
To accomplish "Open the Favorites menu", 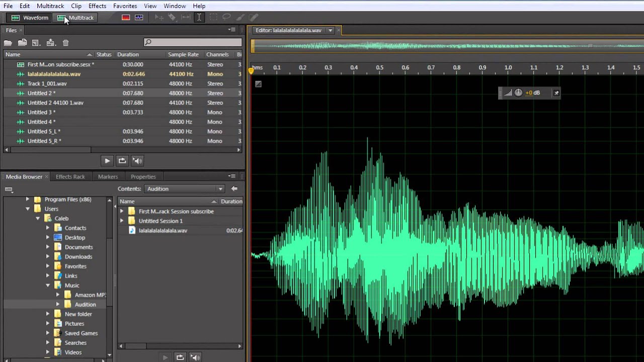I will (125, 6).
